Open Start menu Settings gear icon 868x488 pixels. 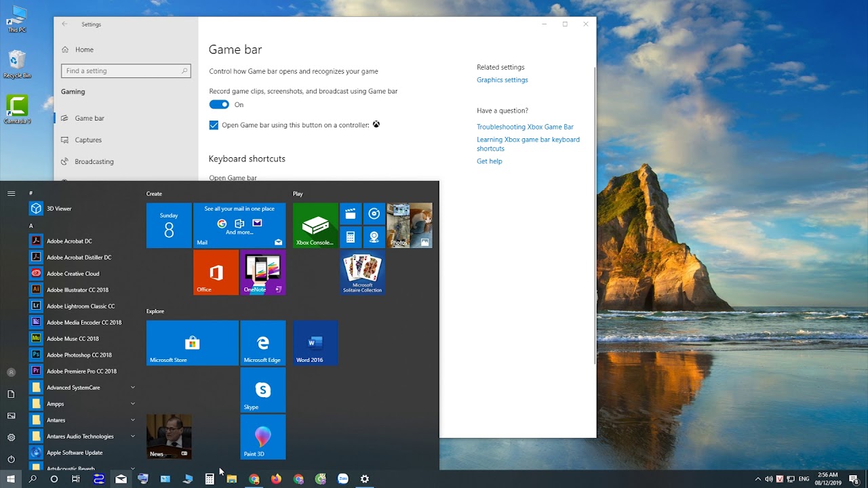[x=11, y=438]
